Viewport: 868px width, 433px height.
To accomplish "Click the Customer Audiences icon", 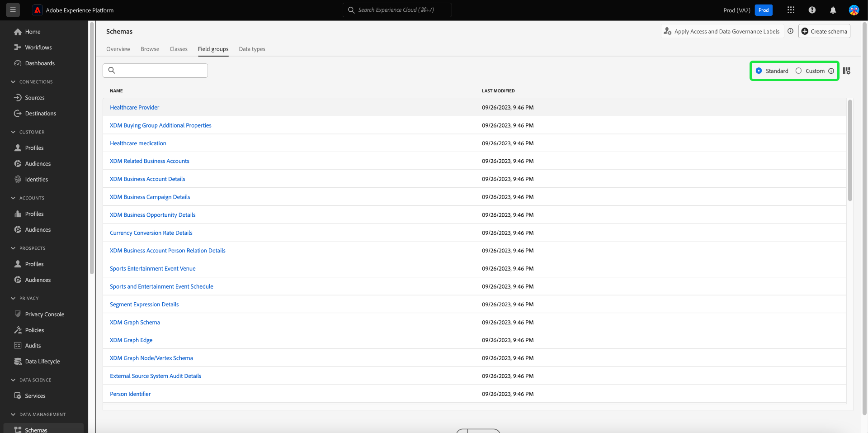I will 18,164.
